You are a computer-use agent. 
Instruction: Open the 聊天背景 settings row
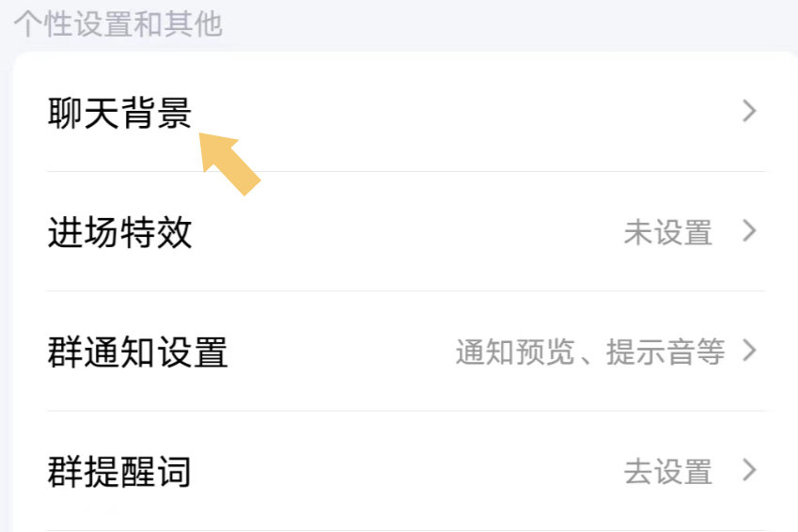406,112
